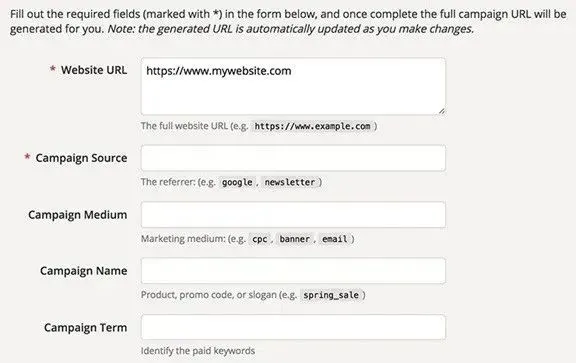Click the 'email' example code snippet
The width and height of the screenshot is (576, 363).
tap(335, 239)
